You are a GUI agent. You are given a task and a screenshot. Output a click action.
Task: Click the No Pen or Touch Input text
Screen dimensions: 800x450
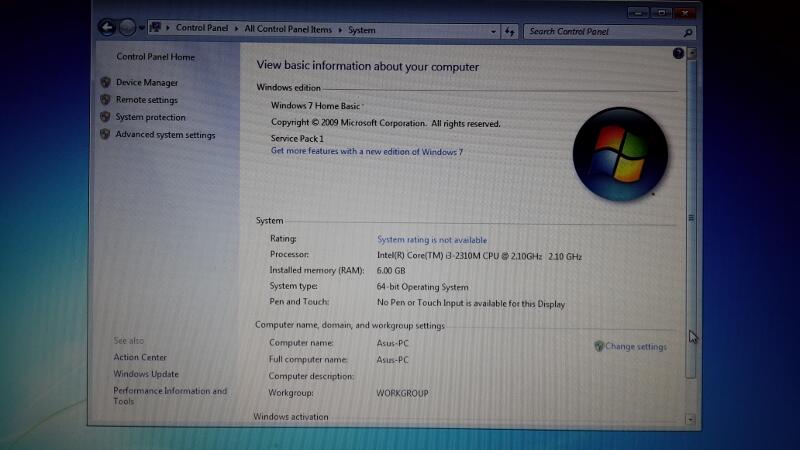click(470, 303)
